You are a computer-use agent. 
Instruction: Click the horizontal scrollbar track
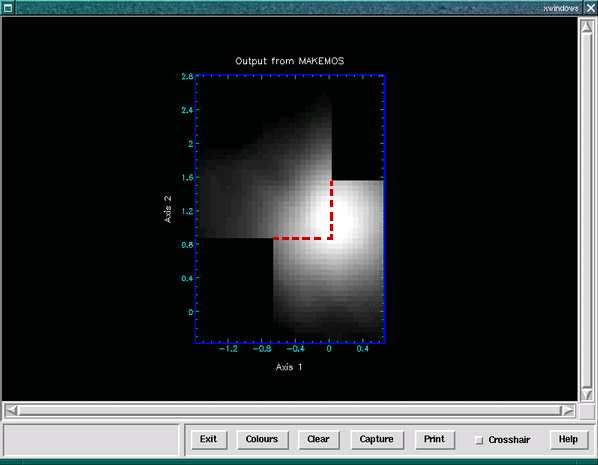tap(289, 410)
